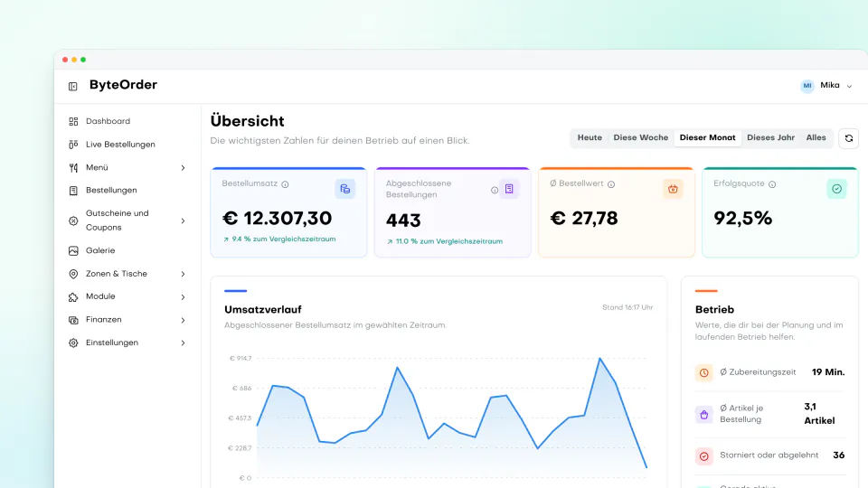This screenshot has width=868, height=488.
Task: Select the Dieser Monat time range
Action: coord(707,137)
